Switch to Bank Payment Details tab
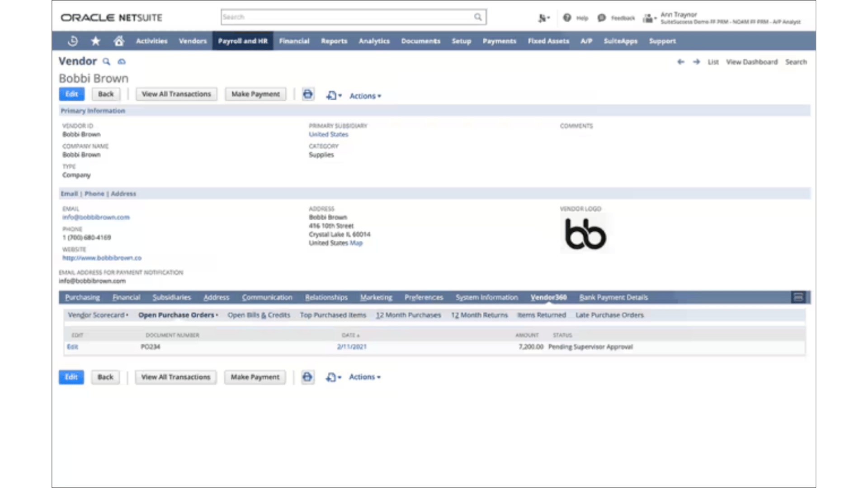The height and width of the screenshot is (488, 868). (x=613, y=297)
